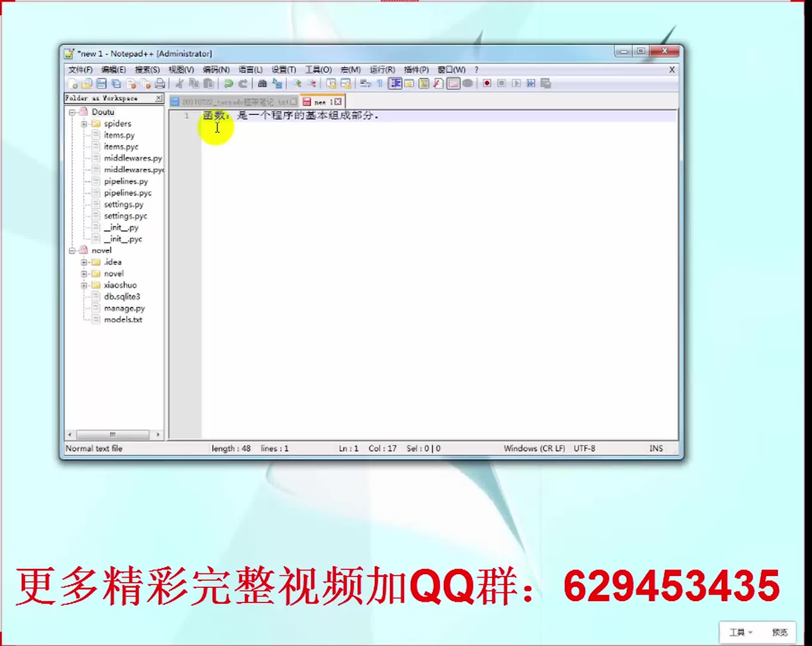This screenshot has height=646, width=812.
Task: Click the Find binoculars icon
Action: [262, 84]
